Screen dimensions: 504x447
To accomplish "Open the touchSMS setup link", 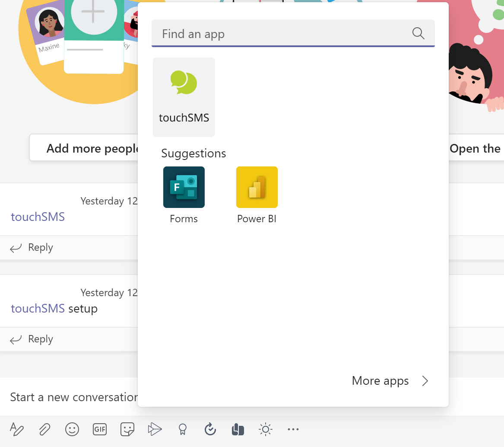I will click(38, 308).
